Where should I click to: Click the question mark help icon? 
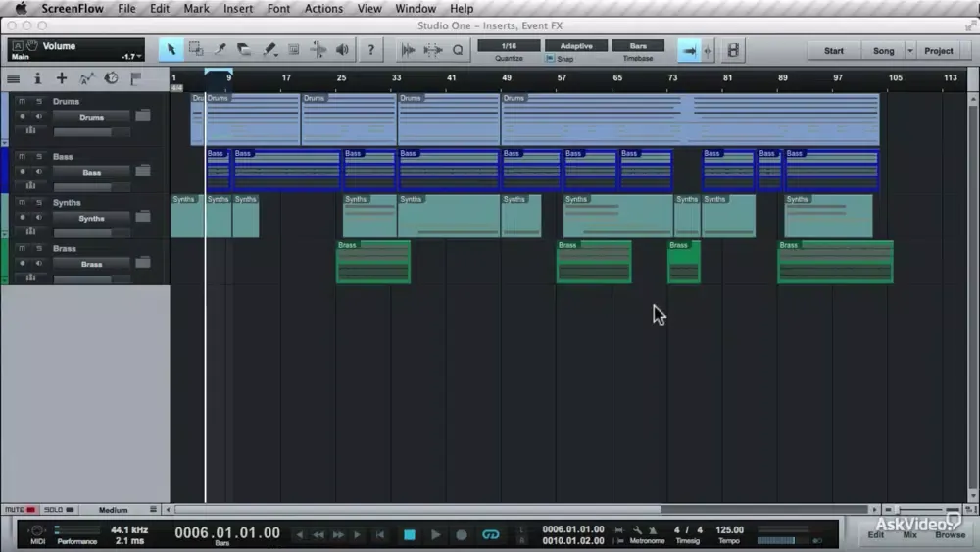tap(370, 50)
